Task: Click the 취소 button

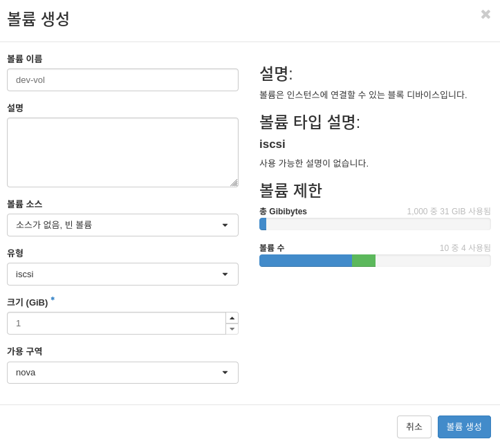Action: 414,427
